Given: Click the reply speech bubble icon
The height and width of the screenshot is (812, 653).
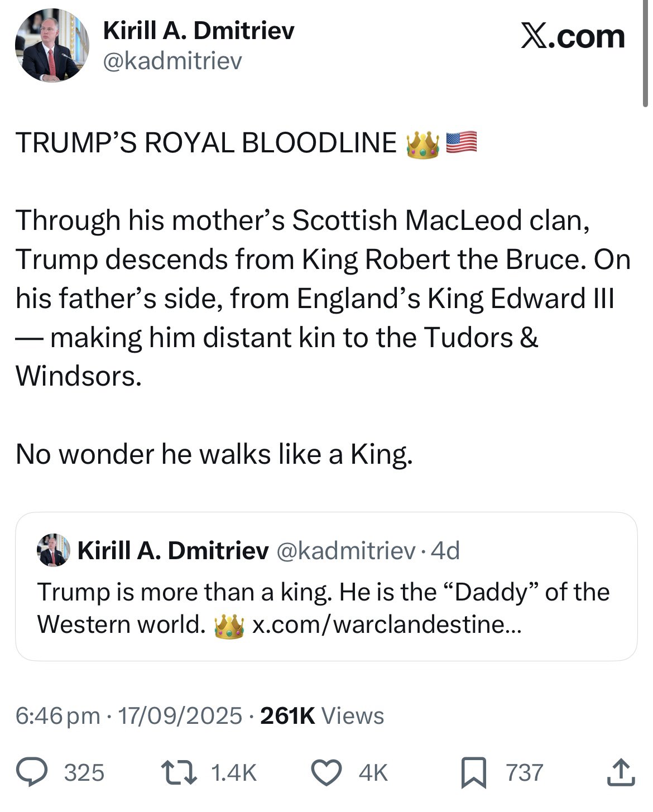Looking at the screenshot, I should click(x=31, y=772).
